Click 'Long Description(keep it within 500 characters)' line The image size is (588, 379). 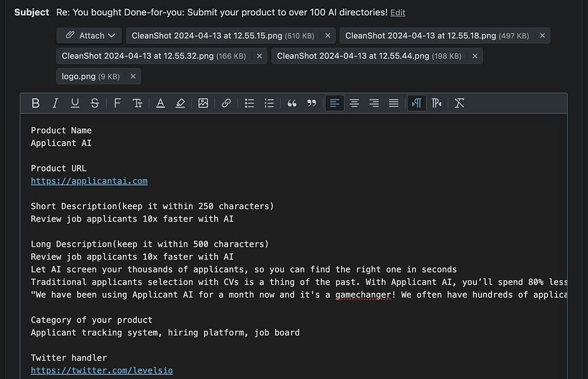click(149, 244)
